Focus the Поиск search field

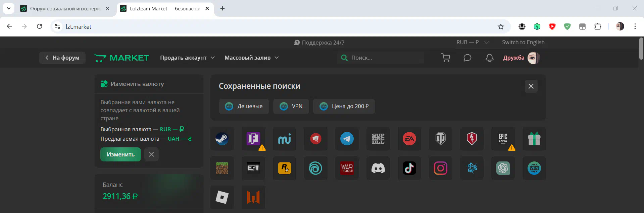[x=381, y=58]
